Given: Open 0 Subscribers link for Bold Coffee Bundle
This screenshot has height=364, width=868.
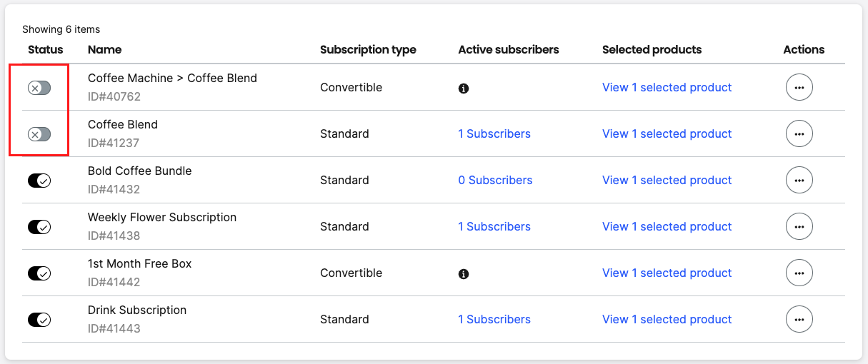Looking at the screenshot, I should point(495,180).
